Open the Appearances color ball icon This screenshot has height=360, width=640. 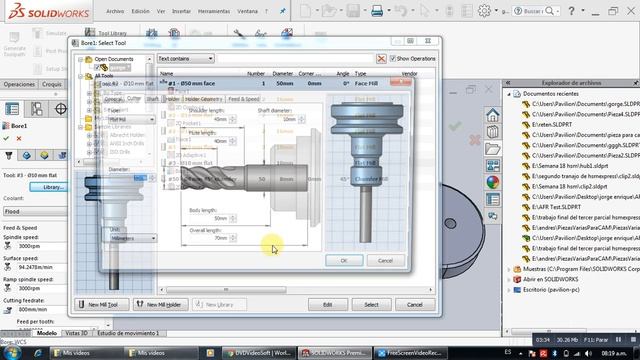(493, 182)
